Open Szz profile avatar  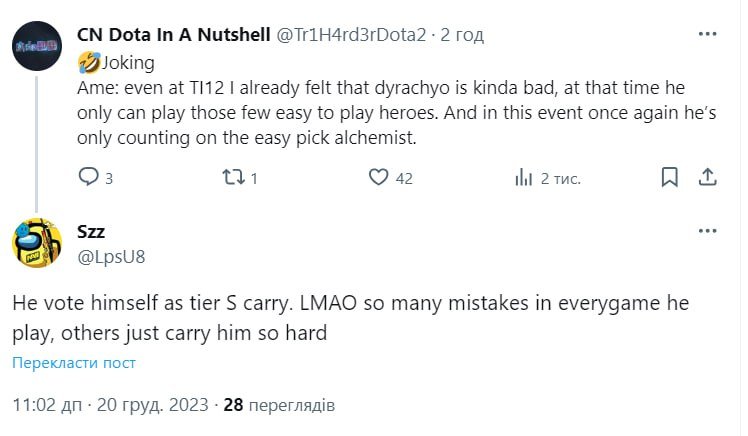(x=38, y=242)
